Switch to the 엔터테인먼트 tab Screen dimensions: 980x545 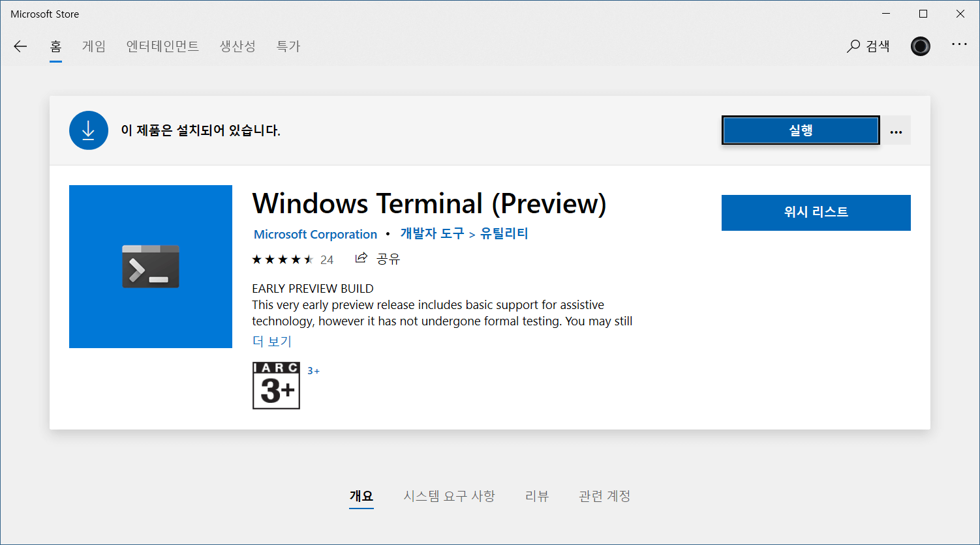pyautogui.click(x=162, y=46)
